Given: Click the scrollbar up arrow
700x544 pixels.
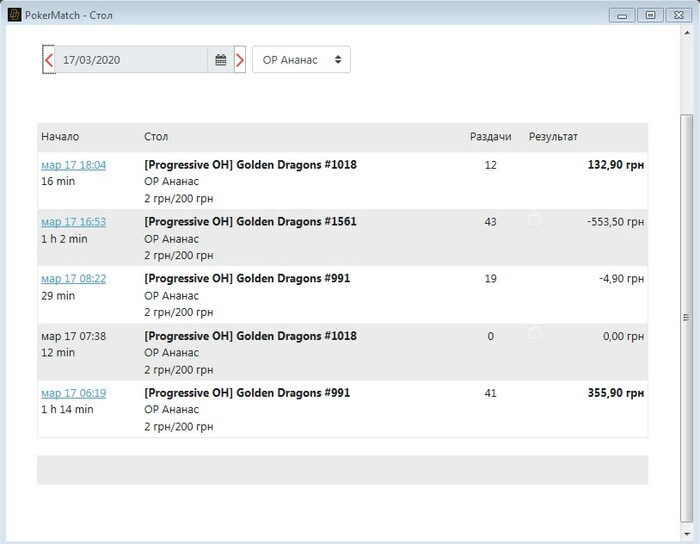Looking at the screenshot, I should coord(686,33).
